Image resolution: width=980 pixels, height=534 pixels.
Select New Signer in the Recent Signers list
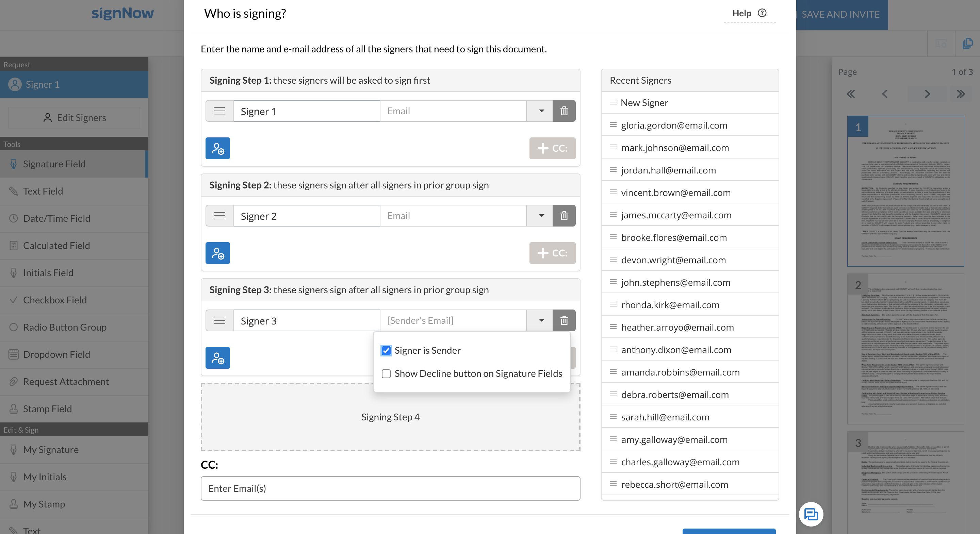pyautogui.click(x=644, y=103)
